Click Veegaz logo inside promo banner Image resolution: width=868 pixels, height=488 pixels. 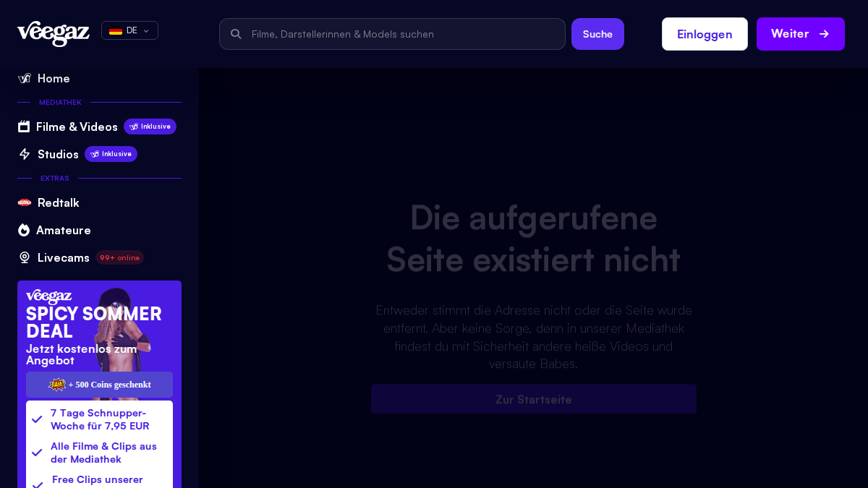pyautogui.click(x=49, y=296)
